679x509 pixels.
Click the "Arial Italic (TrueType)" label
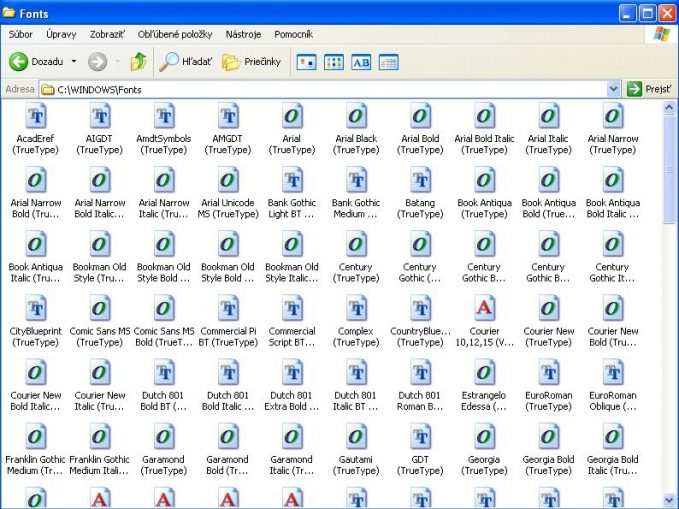[548, 144]
